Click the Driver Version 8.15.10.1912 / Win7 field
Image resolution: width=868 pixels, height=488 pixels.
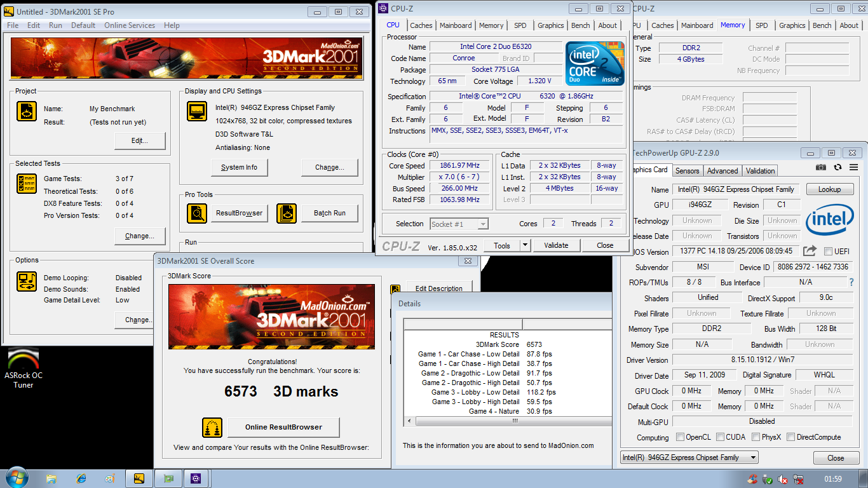(761, 360)
